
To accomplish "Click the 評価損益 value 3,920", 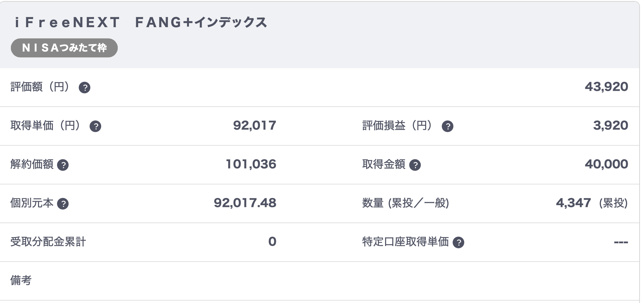I will click(x=610, y=126).
